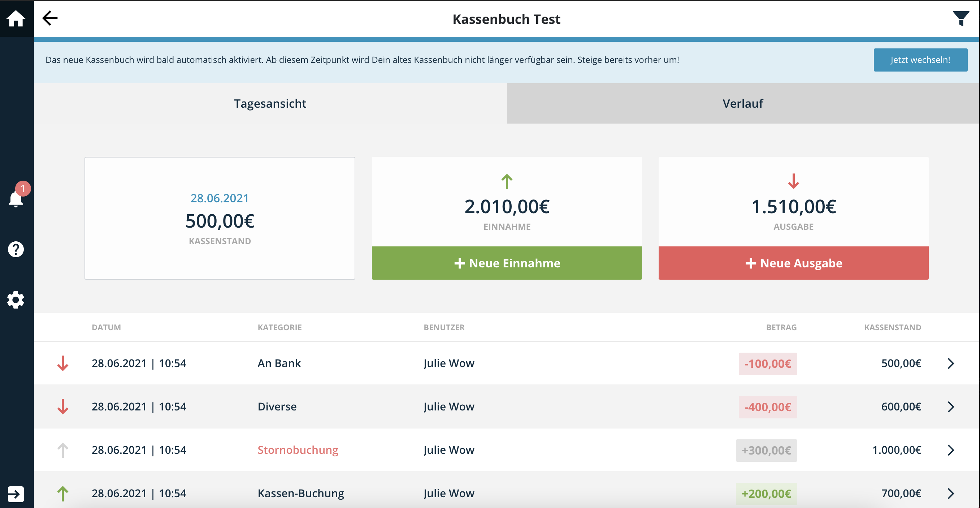The height and width of the screenshot is (508, 980).
Task: Switch to the Verlauf tab
Action: 743,103
